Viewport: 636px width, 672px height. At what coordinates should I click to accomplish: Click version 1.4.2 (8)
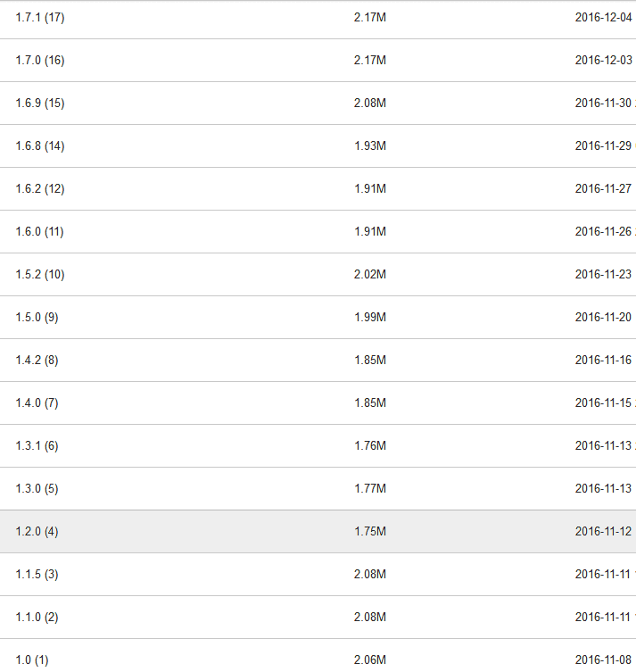(x=37, y=361)
